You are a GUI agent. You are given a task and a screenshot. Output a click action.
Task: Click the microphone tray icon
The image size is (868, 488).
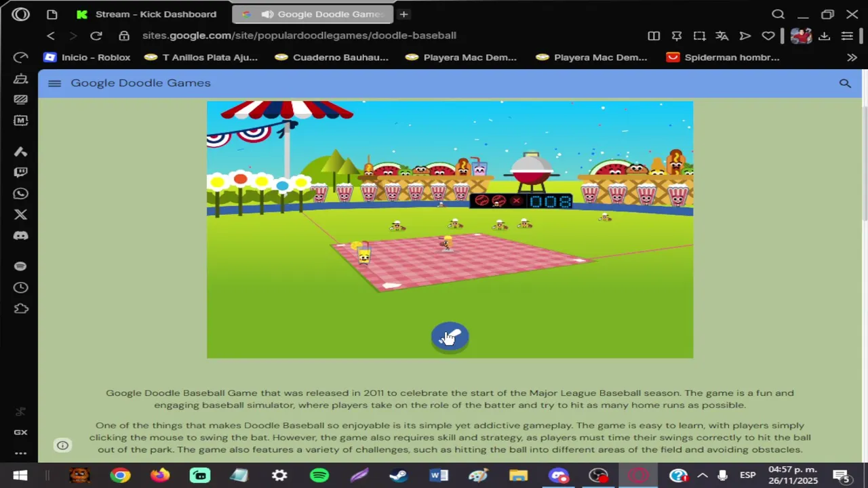click(x=722, y=475)
